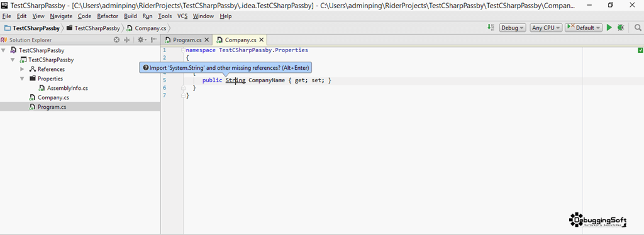Image resolution: width=644 pixels, height=235 pixels.
Task: Open the Help menu
Action: pyautogui.click(x=226, y=16)
